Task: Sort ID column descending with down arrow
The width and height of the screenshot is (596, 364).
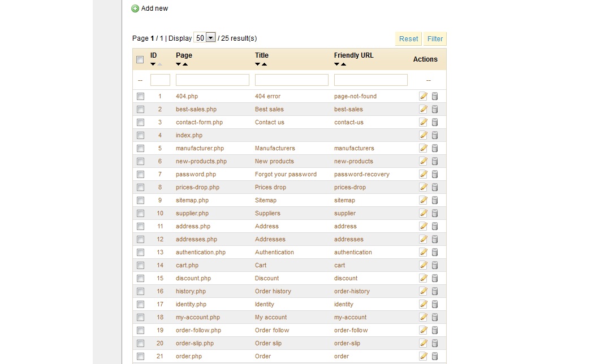Action: pyautogui.click(x=153, y=64)
